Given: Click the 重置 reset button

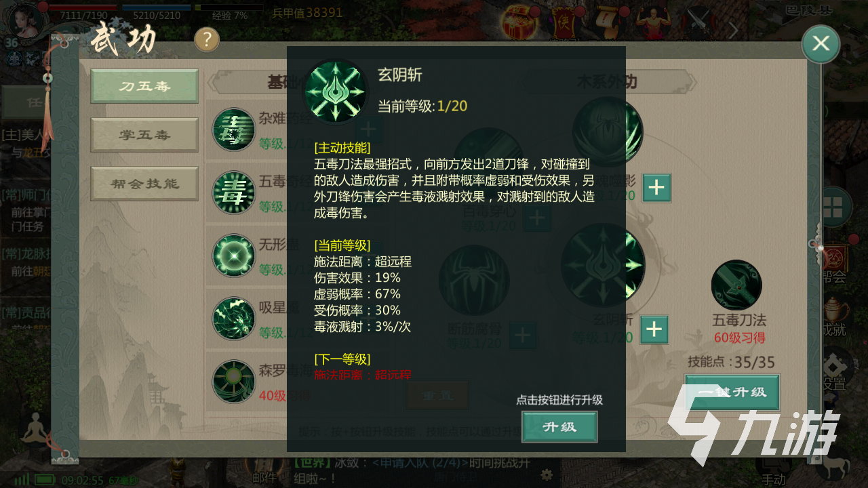Looking at the screenshot, I should point(437,394).
